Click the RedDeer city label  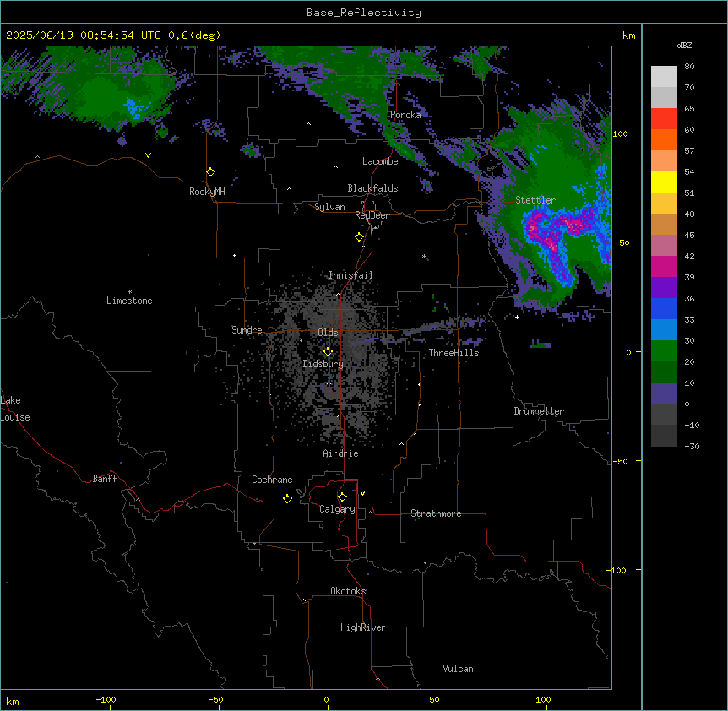(372, 215)
